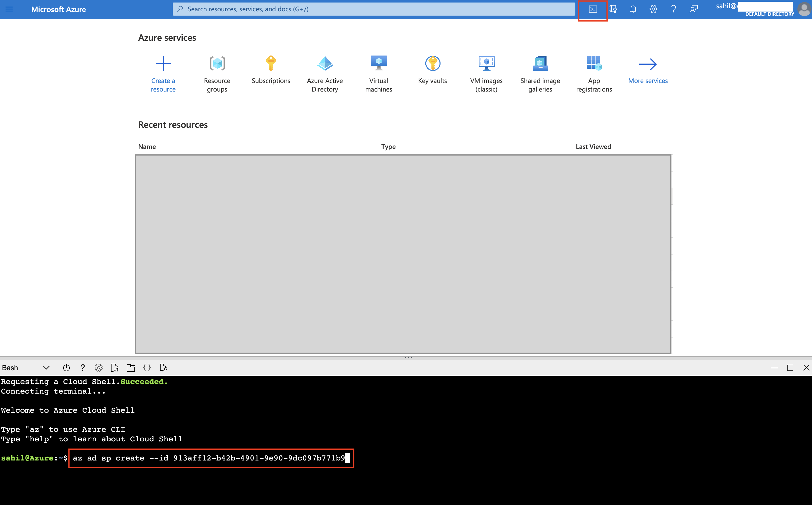Open the Azure Active Directory service

[x=325, y=72]
